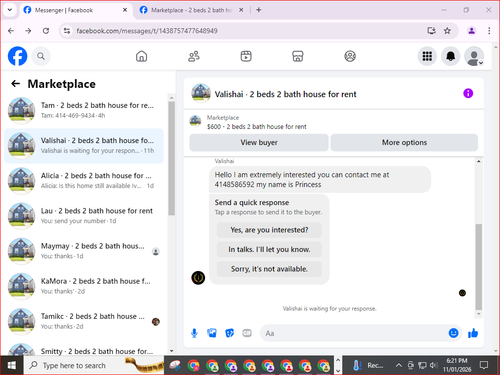Open a new browser tab
Screen dimensions: 500x375
(259, 10)
